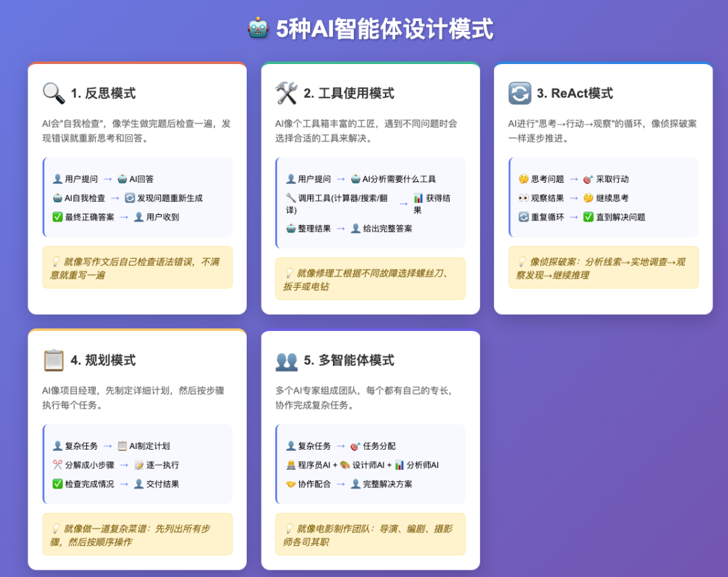728x577 pixels.
Task: Select the two-person icon on 多智能体模式
Action: coord(285,360)
